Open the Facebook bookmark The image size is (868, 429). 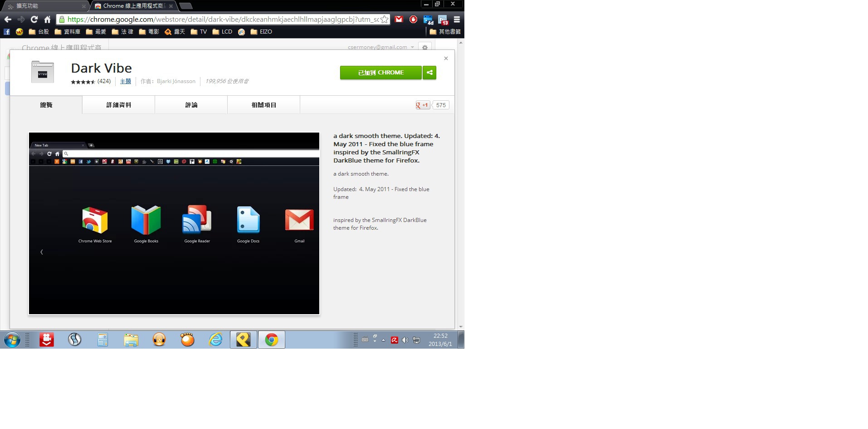7,32
